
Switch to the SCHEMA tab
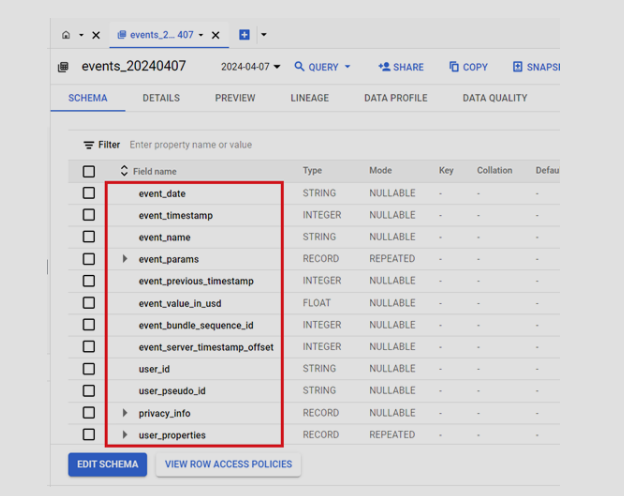(88, 98)
